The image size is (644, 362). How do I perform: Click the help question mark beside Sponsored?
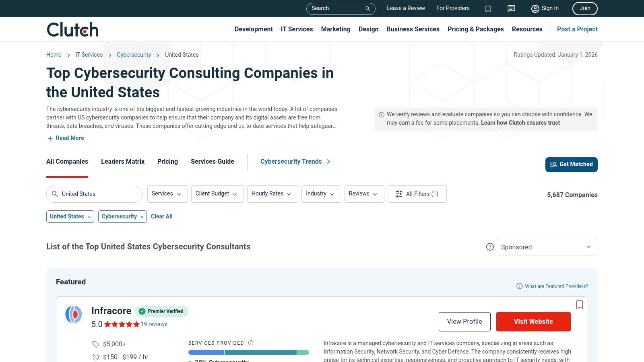(490, 247)
